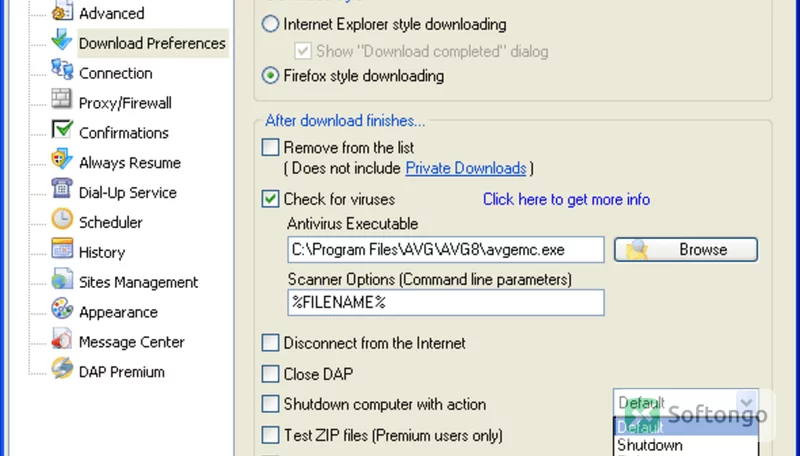Enable Shutdown computer with action
The width and height of the screenshot is (800, 456).
coord(270,404)
